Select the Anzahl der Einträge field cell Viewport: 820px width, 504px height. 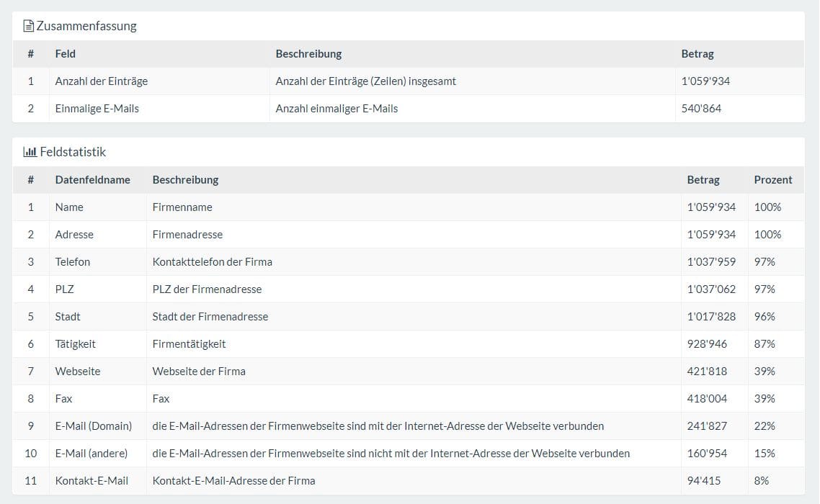[x=101, y=81]
